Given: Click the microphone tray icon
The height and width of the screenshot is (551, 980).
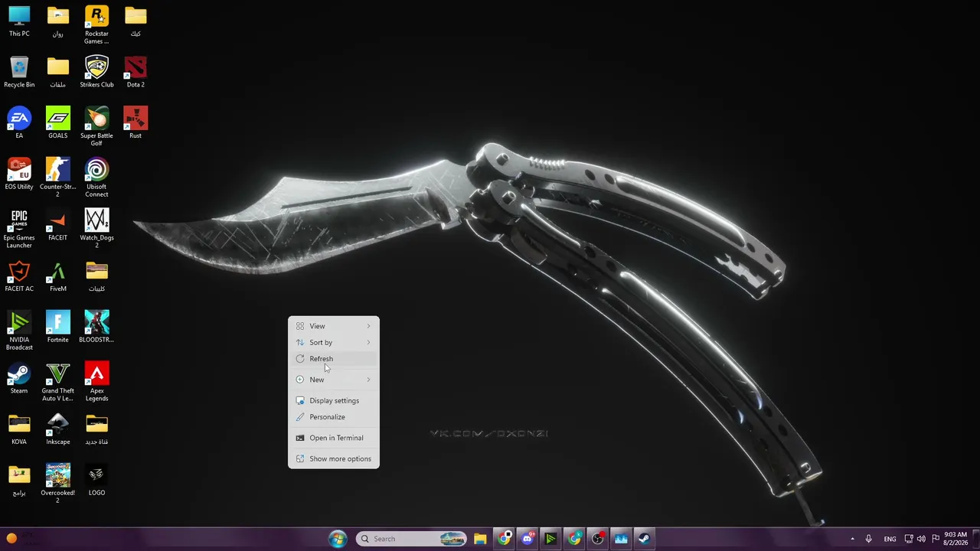Looking at the screenshot, I should pyautogui.click(x=868, y=539).
